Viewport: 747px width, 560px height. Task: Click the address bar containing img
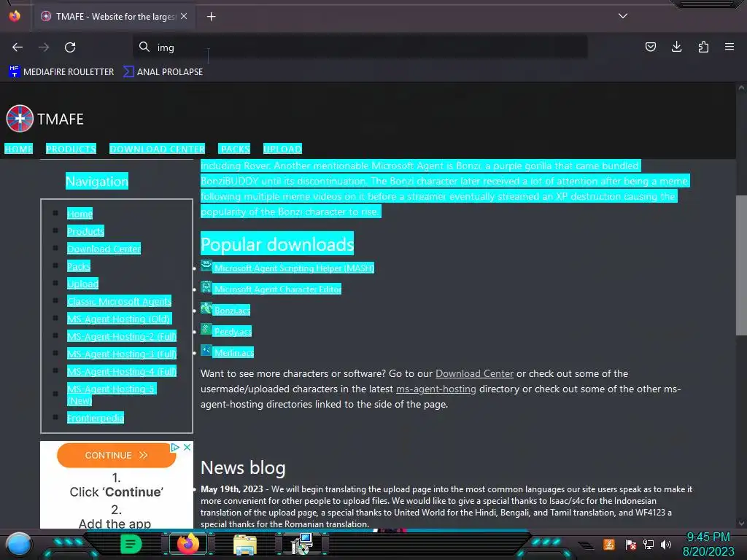360,47
